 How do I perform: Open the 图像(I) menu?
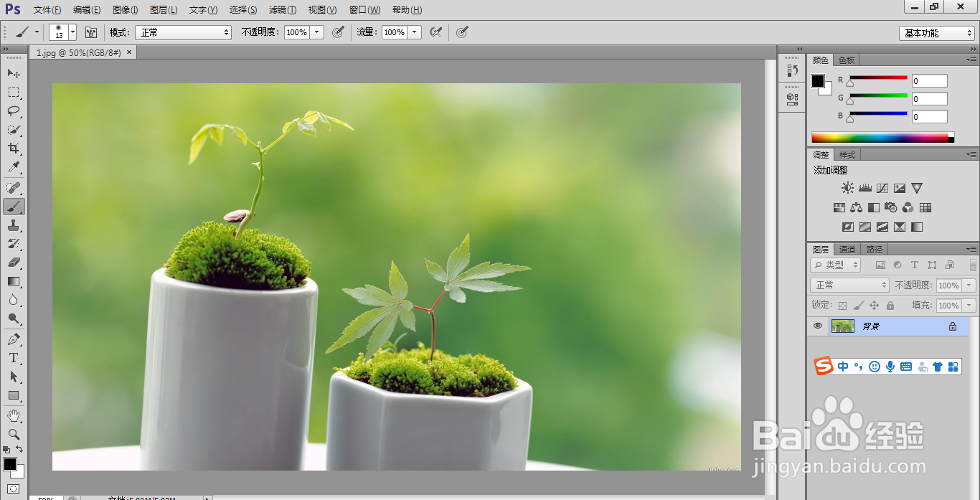click(x=126, y=10)
